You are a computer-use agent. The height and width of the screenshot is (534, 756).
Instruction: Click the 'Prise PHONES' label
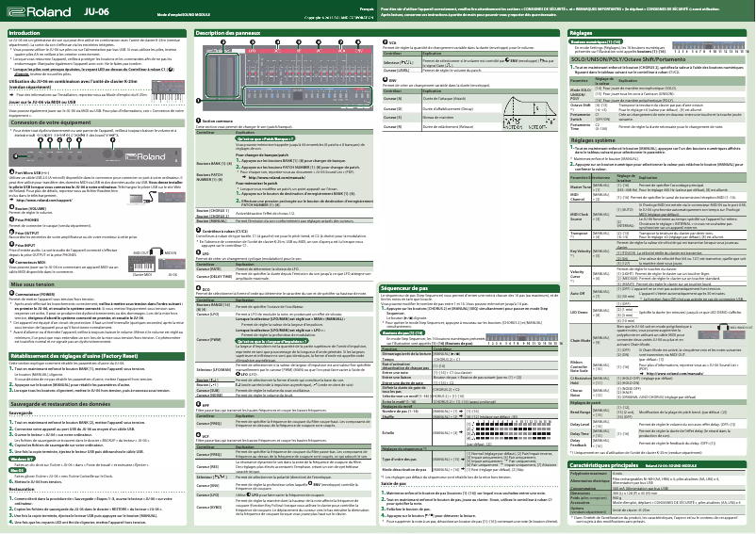(x=25, y=219)
